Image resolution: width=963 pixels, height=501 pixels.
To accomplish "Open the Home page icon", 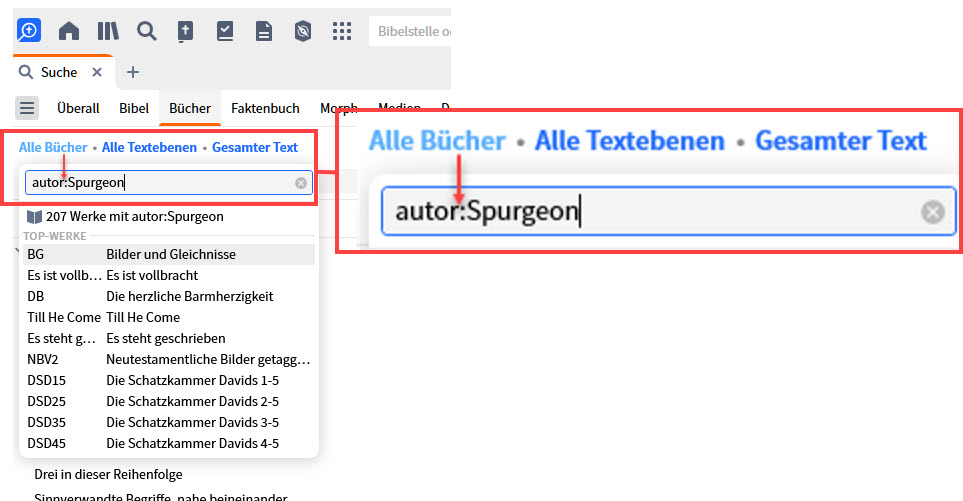I will coord(69,31).
